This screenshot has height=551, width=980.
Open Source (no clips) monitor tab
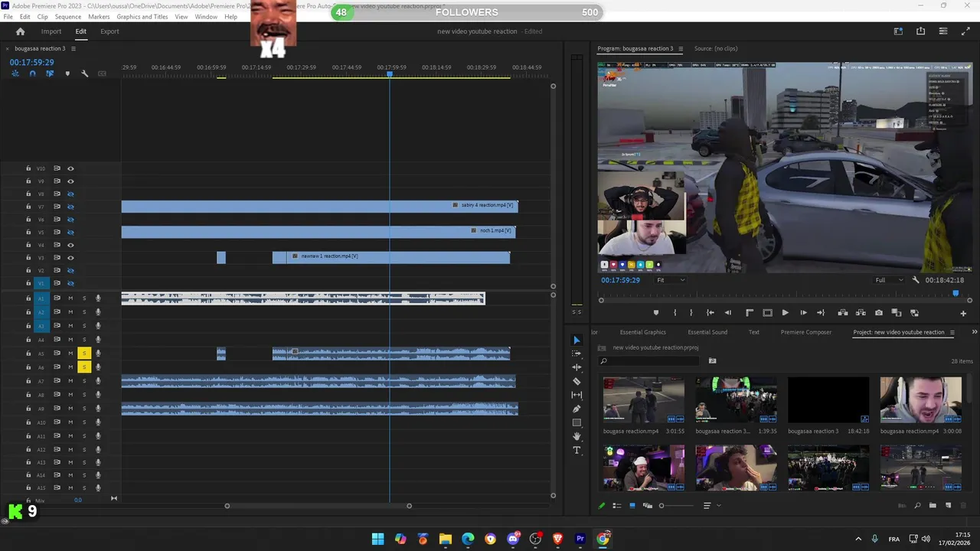716,49
